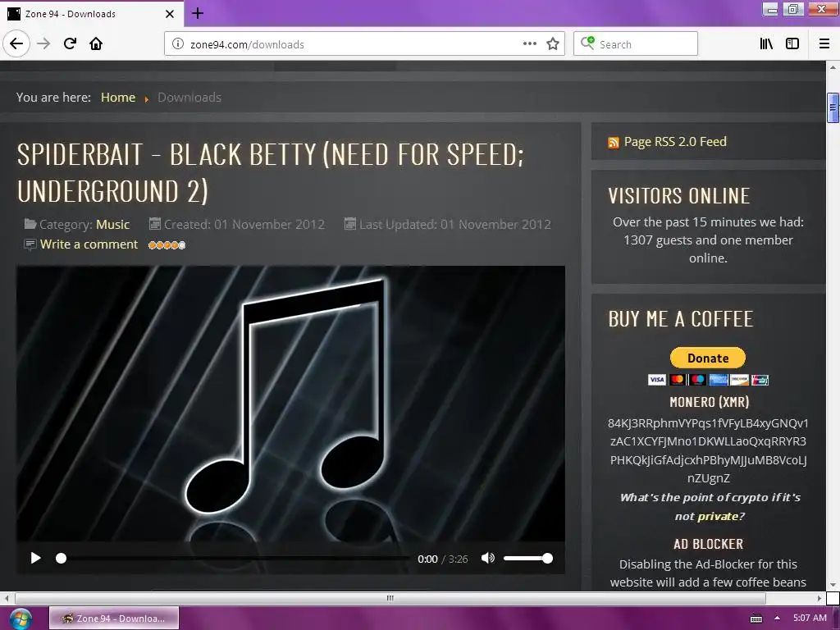Focus the Search input box

coord(636,44)
